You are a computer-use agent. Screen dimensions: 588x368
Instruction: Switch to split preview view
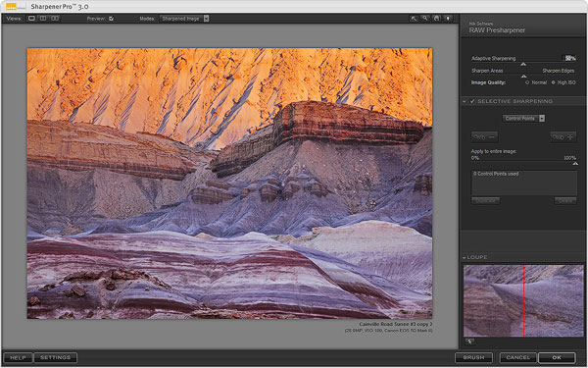click(43, 18)
